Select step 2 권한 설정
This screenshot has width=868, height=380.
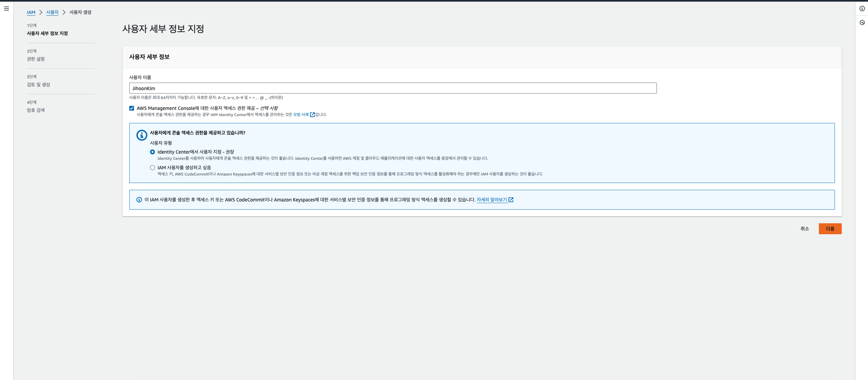click(36, 59)
